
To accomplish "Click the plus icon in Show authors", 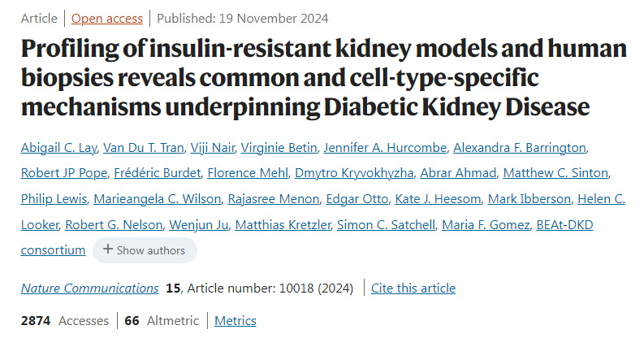I will tap(107, 250).
